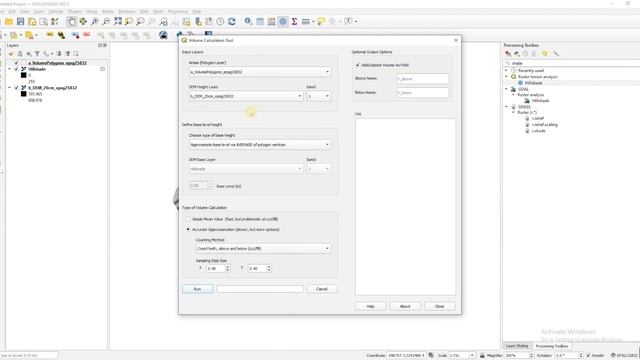Viewport: 640px width, 360px height.
Task: Switch to Processing Toolbox tab
Action: tap(552, 346)
